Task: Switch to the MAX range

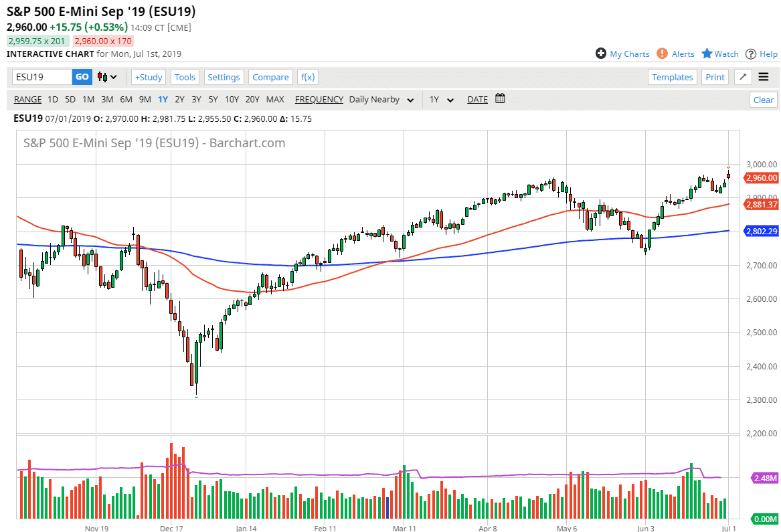Action: click(x=275, y=99)
